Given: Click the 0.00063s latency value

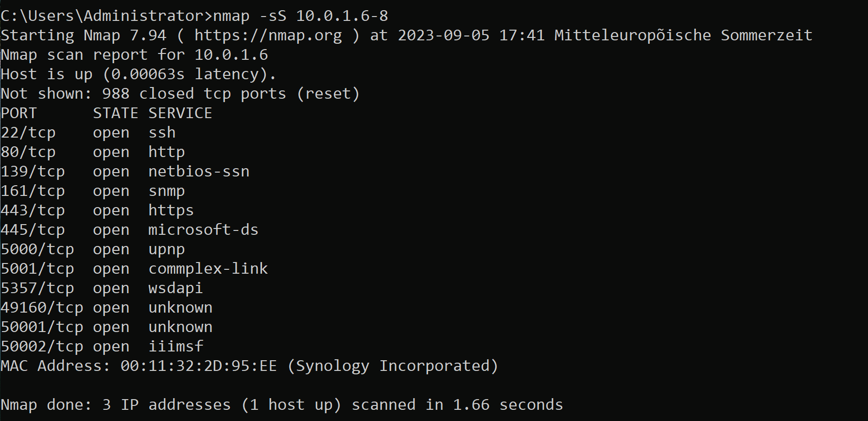Looking at the screenshot, I should pyautogui.click(x=148, y=74).
